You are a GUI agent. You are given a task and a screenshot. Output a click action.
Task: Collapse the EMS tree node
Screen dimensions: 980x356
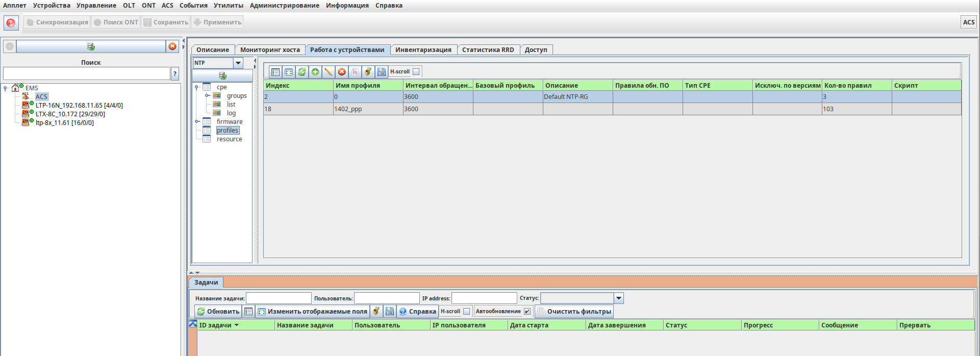pyautogui.click(x=5, y=88)
